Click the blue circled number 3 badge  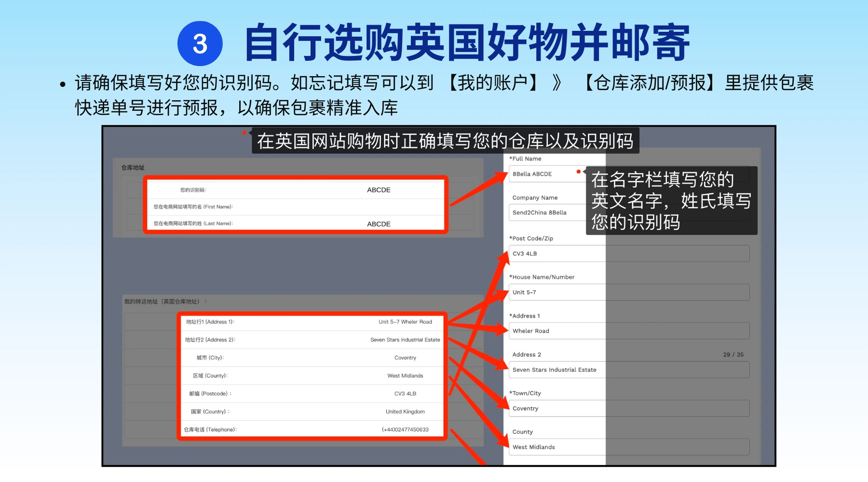200,43
